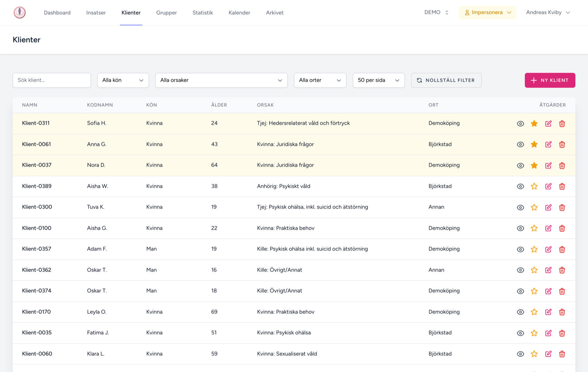Expand the Alla orsaker reason filter
Screen dimensions: 588x372
[221, 80]
